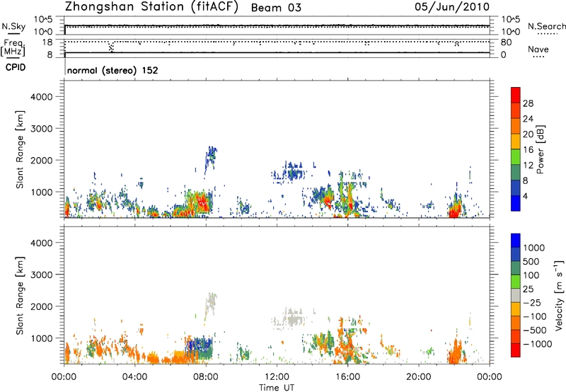Click the "Velocity [m s-1]" colorbar title
This screenshot has height=392, width=566.
pos(559,296)
